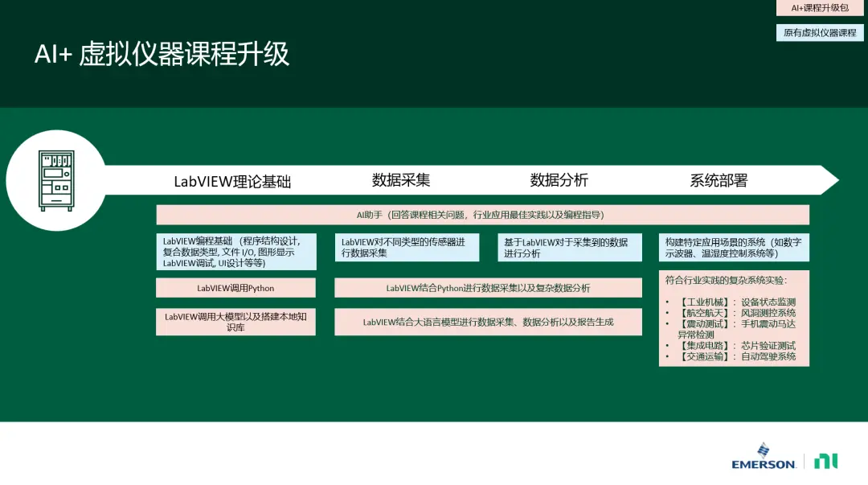Click the 'LabVIEW调用大模型以及搭建本地知识库' box
Viewport: 868px width, 485px height.
(x=235, y=322)
